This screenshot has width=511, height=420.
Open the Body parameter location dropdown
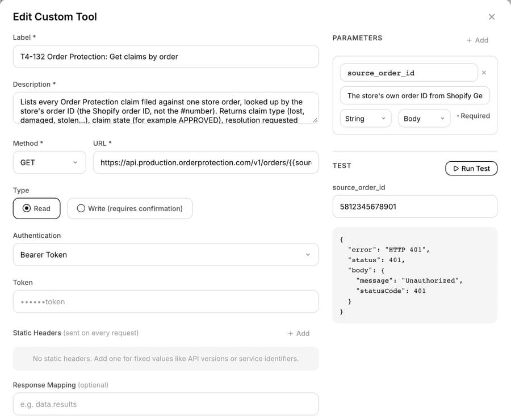[424, 119]
